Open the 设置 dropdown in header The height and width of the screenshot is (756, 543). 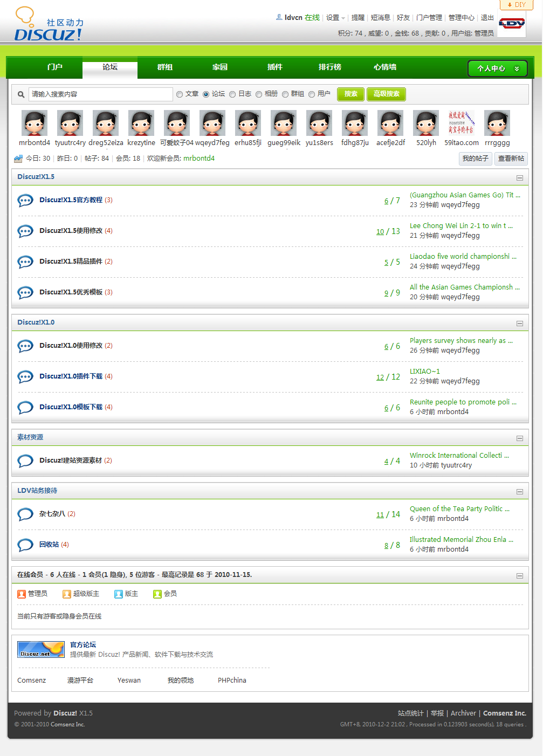(x=335, y=18)
